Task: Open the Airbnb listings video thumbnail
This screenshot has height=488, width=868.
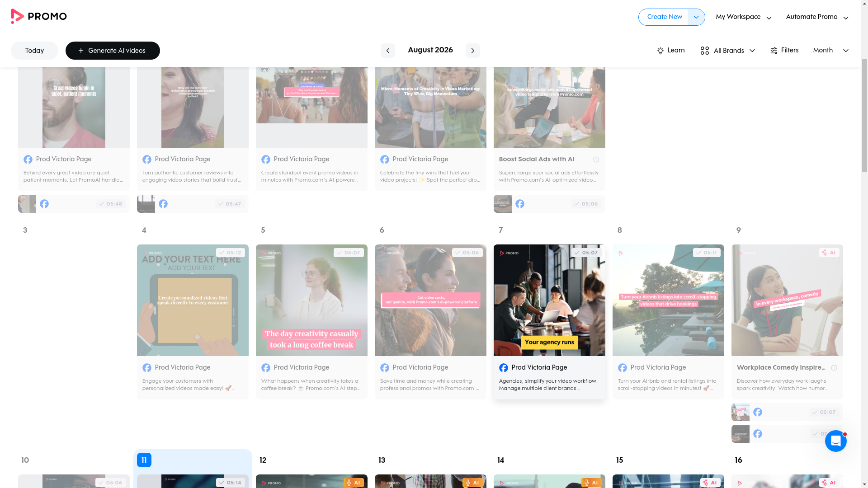Action: (x=668, y=300)
